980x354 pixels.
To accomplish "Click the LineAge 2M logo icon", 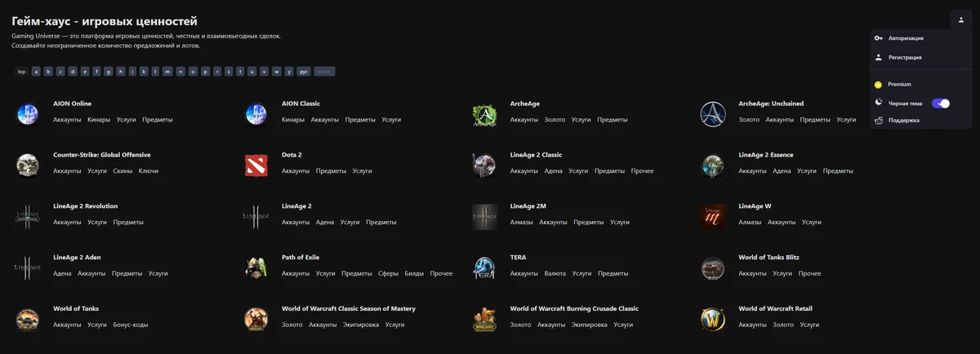I will [484, 217].
